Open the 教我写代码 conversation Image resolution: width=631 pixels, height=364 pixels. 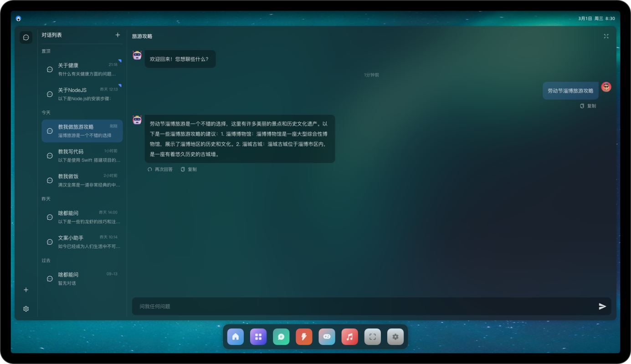coord(82,155)
